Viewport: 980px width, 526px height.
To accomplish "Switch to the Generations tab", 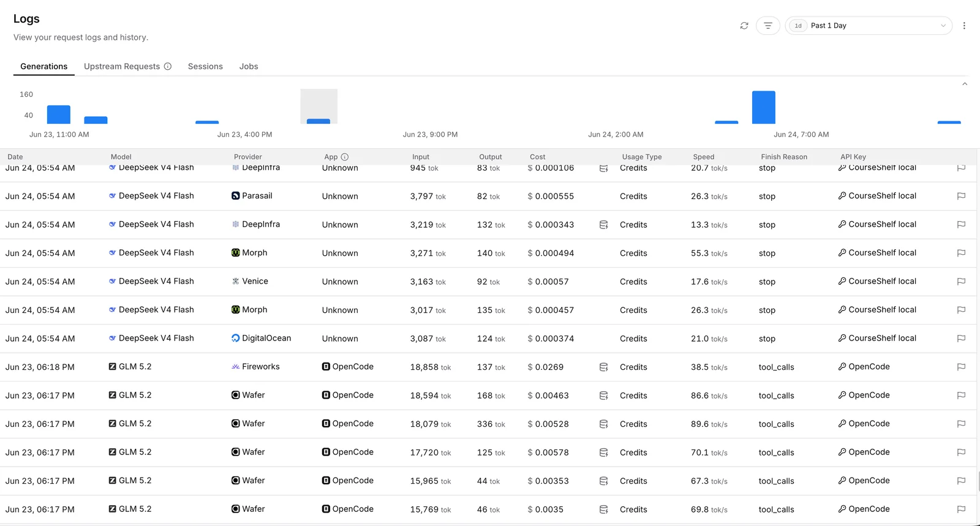I will (44, 66).
